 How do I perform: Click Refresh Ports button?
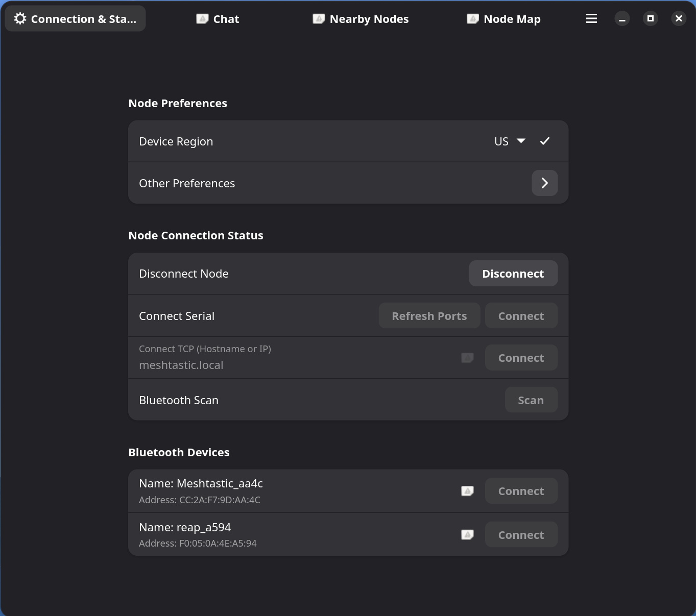tap(429, 316)
